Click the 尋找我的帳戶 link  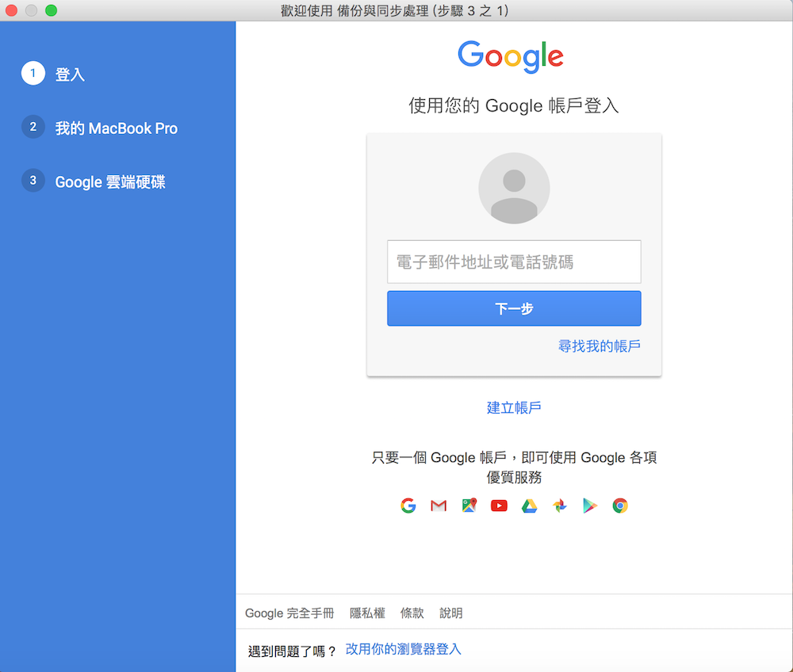click(599, 346)
